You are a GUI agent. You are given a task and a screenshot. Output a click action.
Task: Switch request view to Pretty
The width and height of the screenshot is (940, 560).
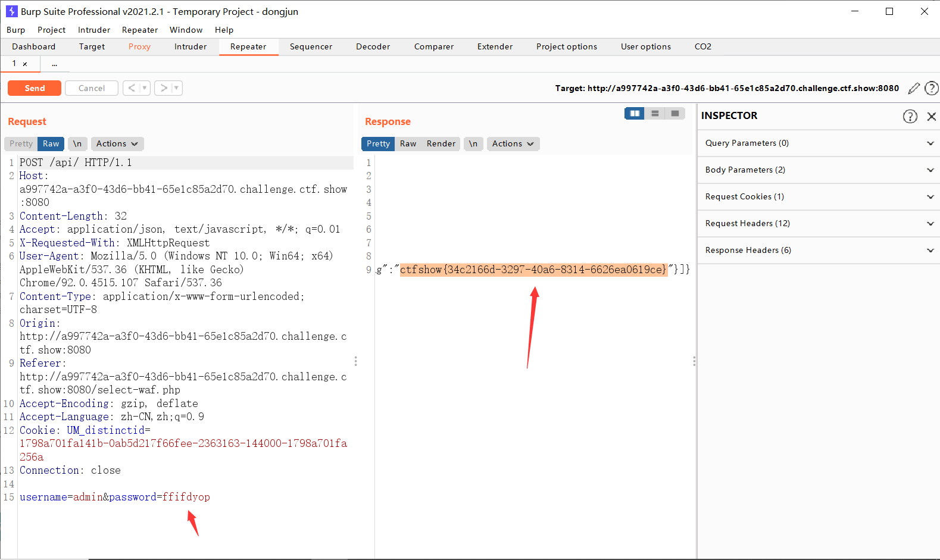[21, 143]
